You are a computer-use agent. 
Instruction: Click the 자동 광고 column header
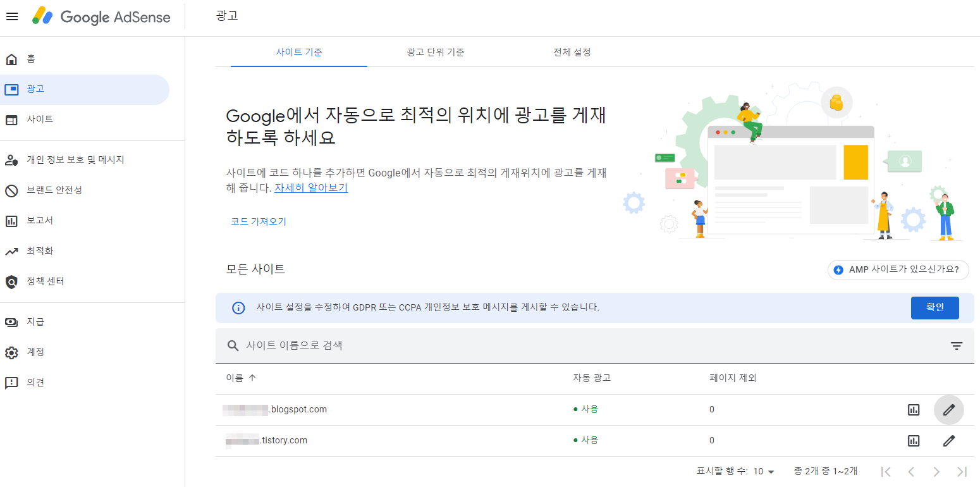pos(592,378)
